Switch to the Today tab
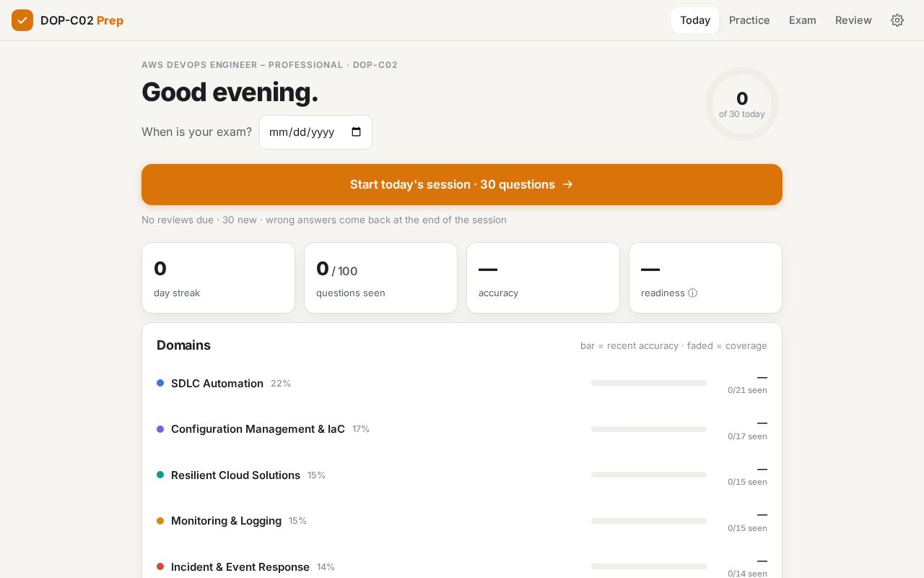This screenshot has height=578, width=924. pyautogui.click(x=695, y=20)
